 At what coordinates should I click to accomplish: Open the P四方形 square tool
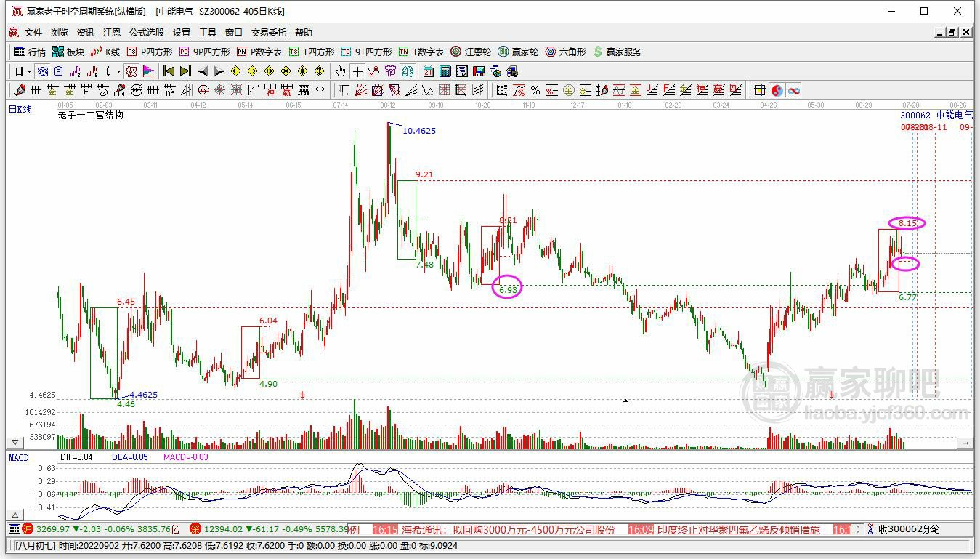coord(150,52)
